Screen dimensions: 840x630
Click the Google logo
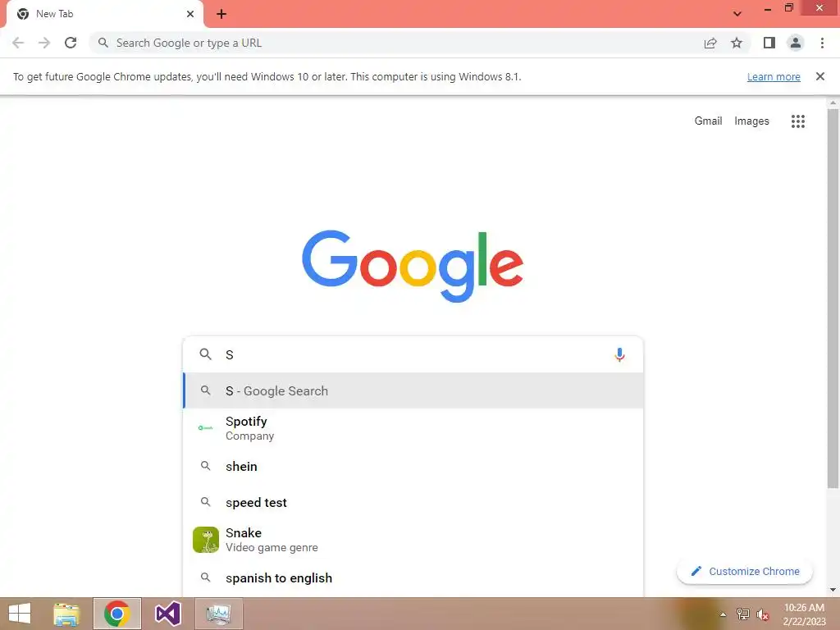(413, 267)
